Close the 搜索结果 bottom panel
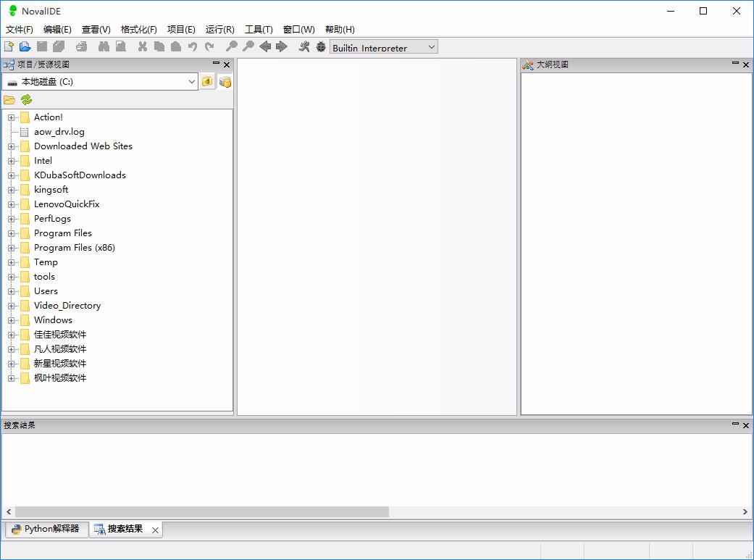Viewport: 754px width, 560px height. coord(746,425)
